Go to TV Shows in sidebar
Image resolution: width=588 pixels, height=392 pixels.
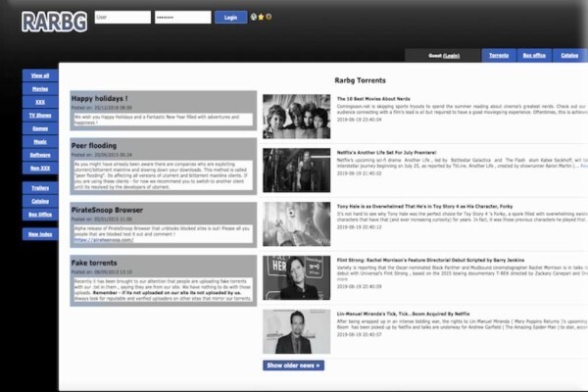40,115
